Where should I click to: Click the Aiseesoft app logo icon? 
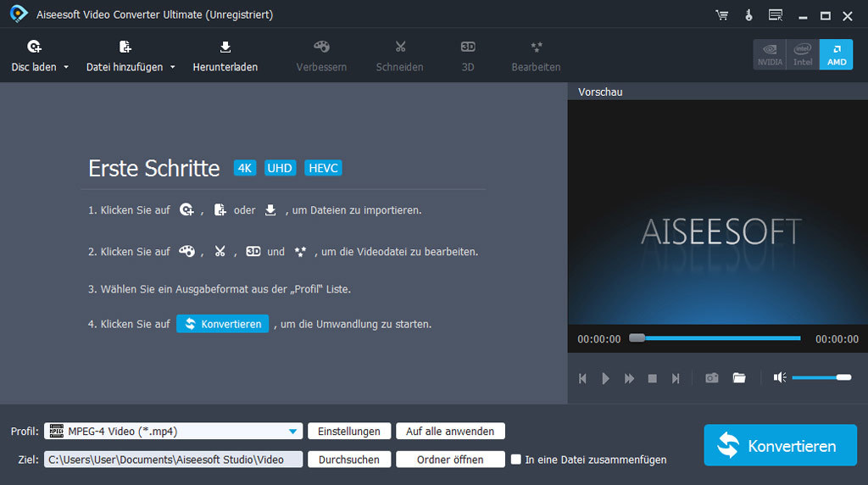pyautogui.click(x=19, y=14)
